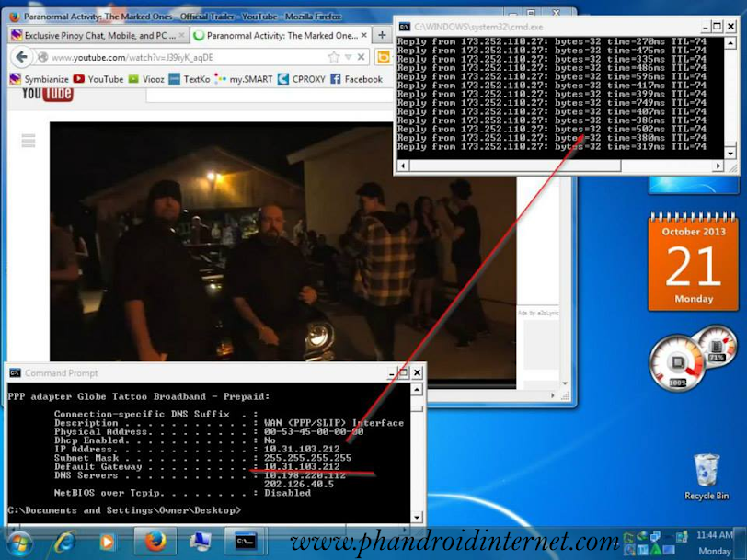The width and height of the screenshot is (747, 560).
Task: Close the Exclusive Pinoy Chat tab
Action: tap(181, 35)
